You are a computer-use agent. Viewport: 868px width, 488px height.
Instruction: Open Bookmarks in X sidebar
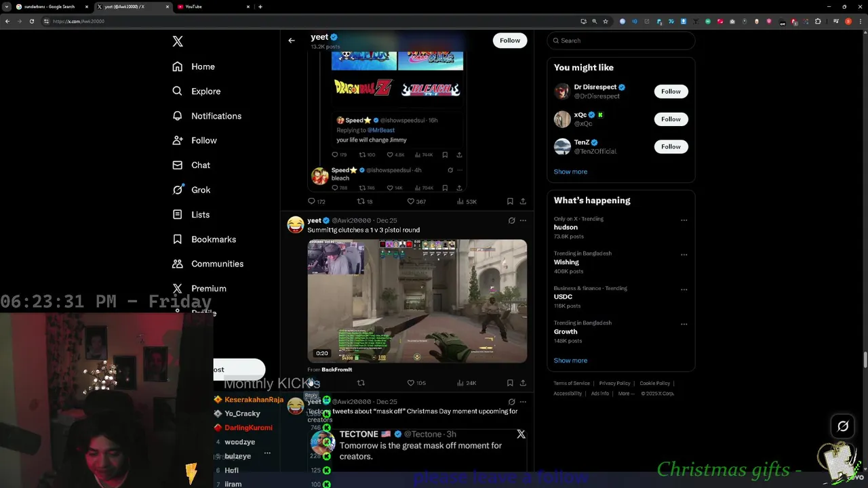[x=204, y=239]
